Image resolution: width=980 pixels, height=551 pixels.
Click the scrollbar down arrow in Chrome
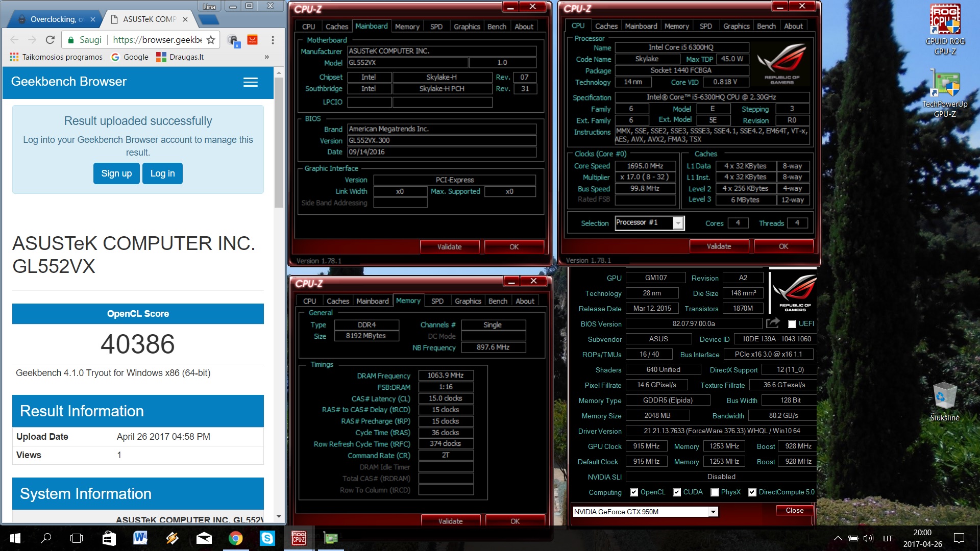(x=279, y=517)
